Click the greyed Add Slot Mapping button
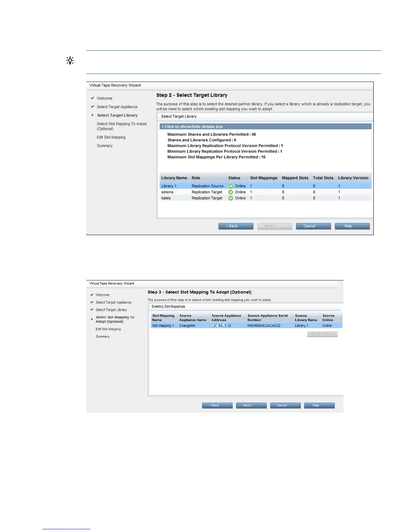The image size is (411, 532). pos(322,334)
